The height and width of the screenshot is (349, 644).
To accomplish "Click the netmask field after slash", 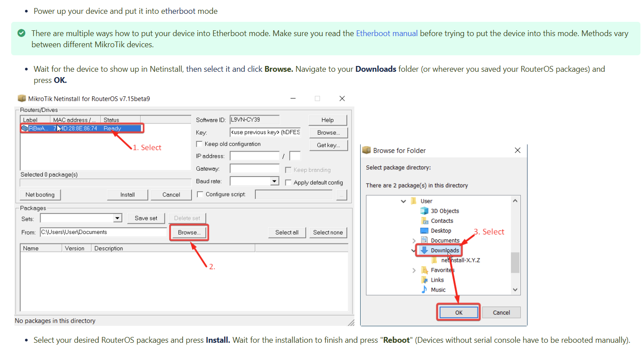I will 295,156.
